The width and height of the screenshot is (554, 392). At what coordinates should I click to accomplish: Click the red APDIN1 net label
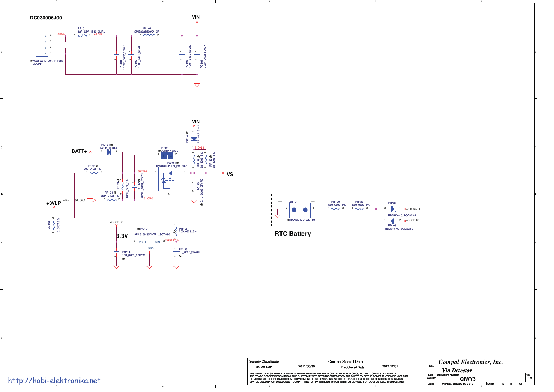[x=99, y=34]
